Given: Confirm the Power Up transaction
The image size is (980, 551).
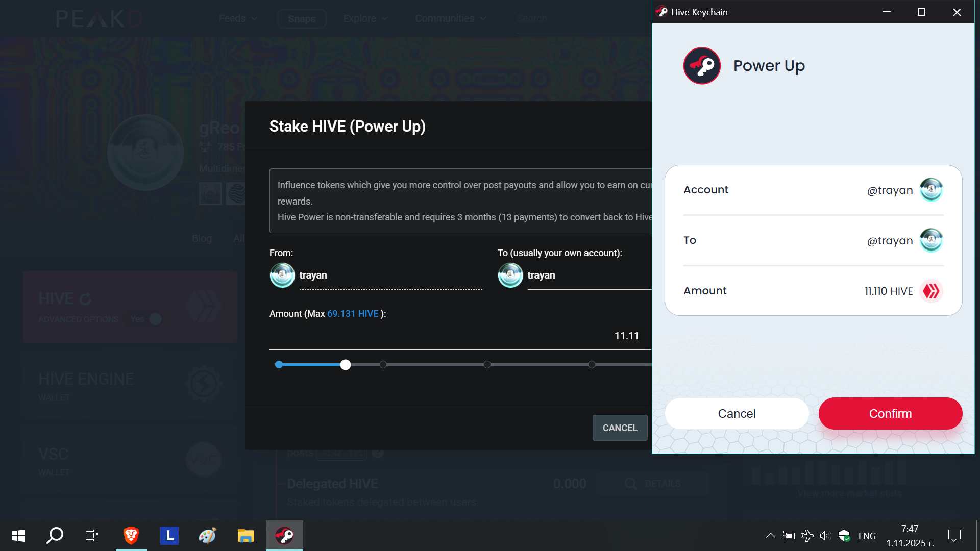Looking at the screenshot, I should click(890, 414).
